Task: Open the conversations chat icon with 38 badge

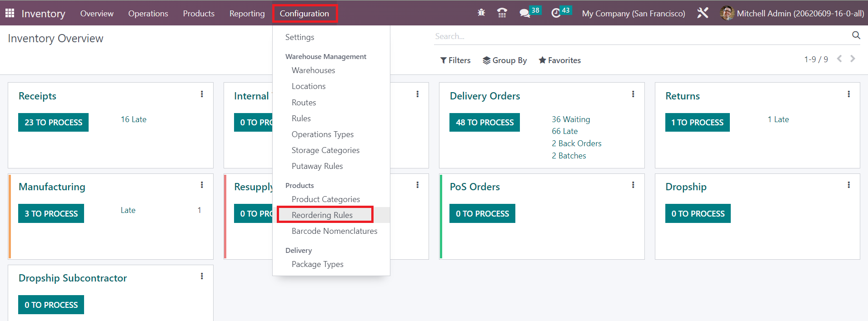Action: [x=525, y=13]
